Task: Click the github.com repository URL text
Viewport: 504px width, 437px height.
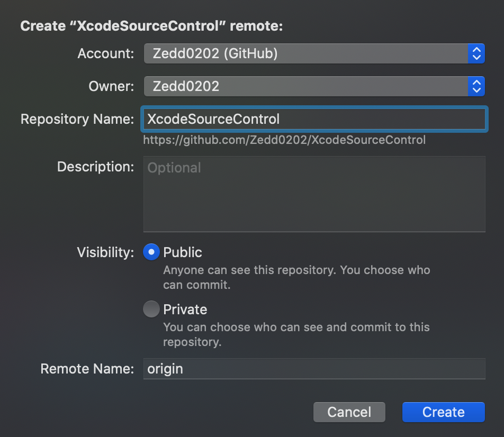Action: [x=284, y=140]
